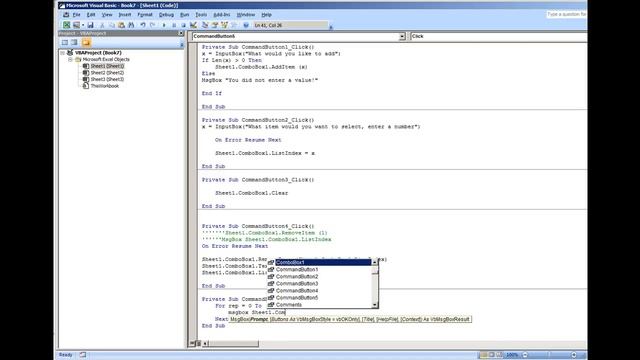This screenshot has height=360, width=640.
Task: Click the autocomplete list scroll up arrow
Action: [375, 262]
